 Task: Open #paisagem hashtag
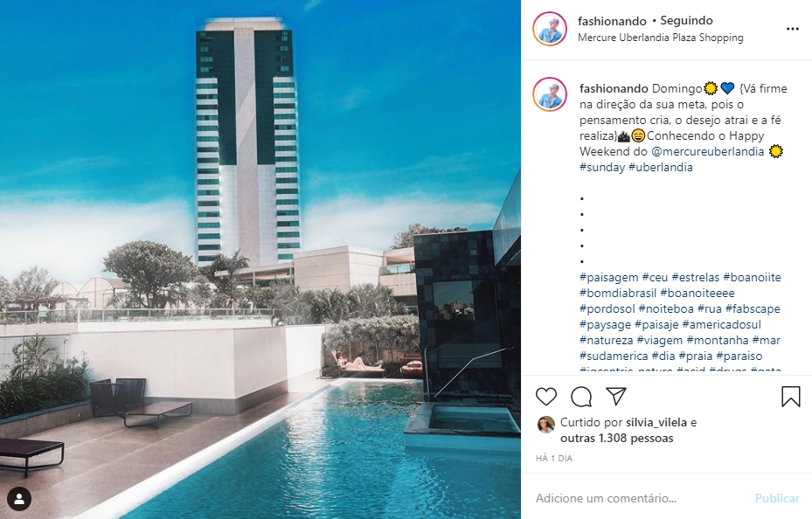(x=609, y=278)
